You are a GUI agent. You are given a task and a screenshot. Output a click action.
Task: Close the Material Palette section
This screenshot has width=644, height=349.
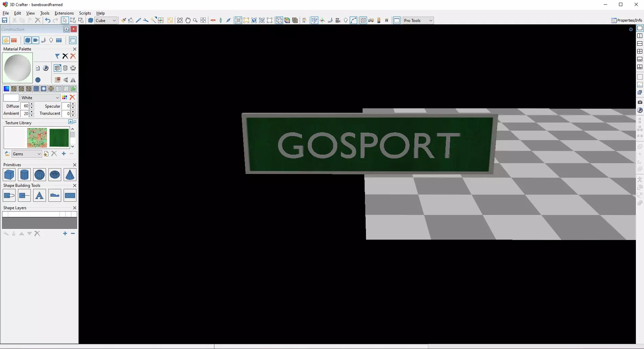(75, 49)
